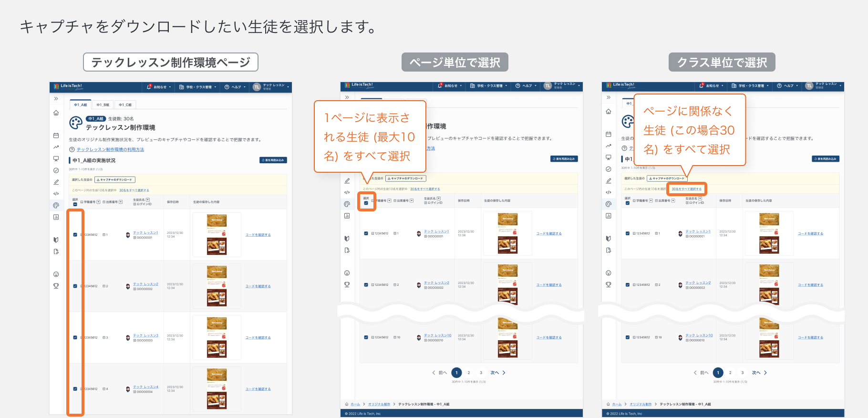Open code brackets icon in left screenshot sidebar

pos(56,194)
